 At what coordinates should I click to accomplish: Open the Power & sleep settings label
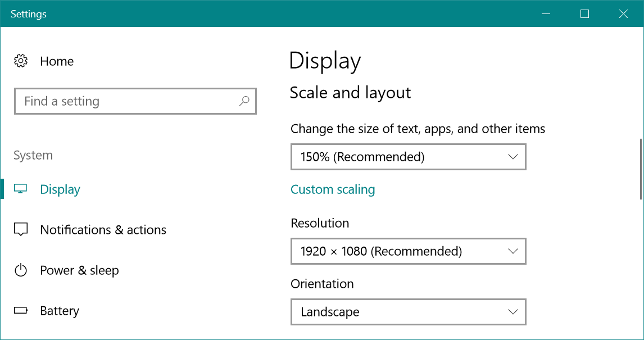(x=79, y=270)
